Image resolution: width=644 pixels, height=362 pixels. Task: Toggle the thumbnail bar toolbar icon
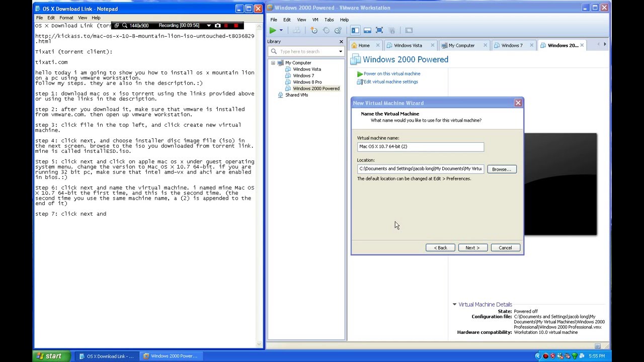367,31
